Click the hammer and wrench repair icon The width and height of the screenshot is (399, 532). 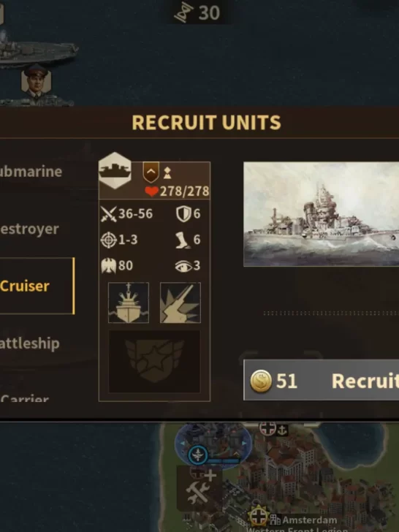pos(199,489)
